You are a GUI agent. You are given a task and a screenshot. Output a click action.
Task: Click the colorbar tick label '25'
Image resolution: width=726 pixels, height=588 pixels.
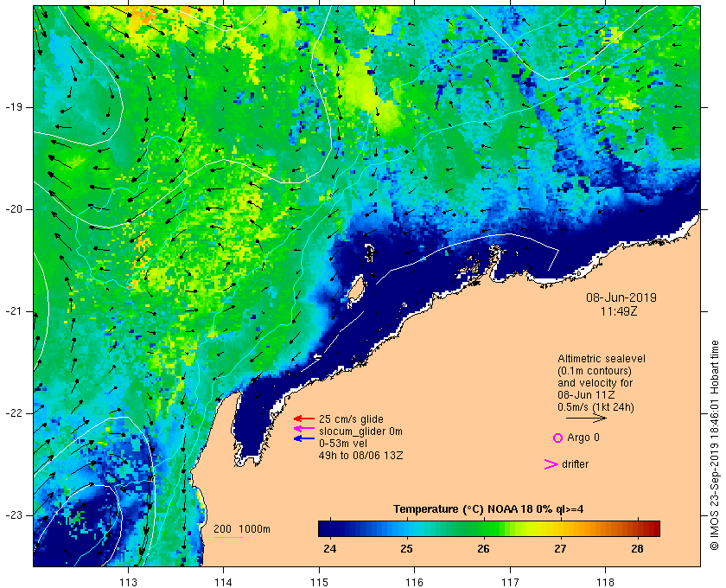406,548
